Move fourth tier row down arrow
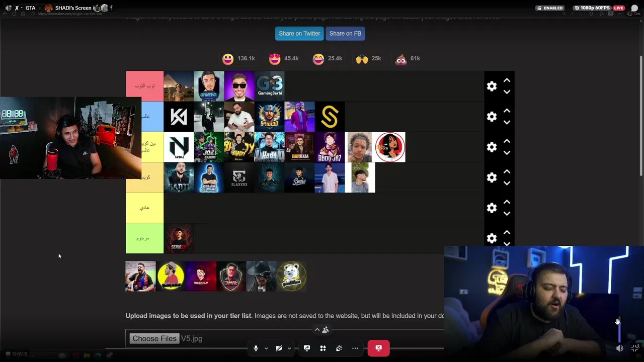This screenshot has height=362, width=644. (507, 184)
